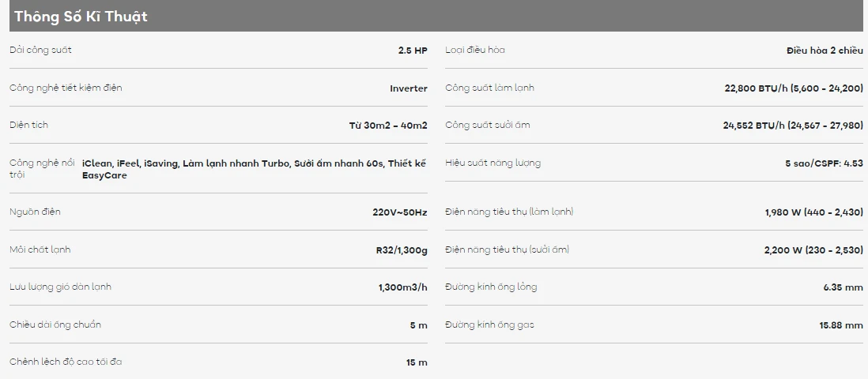Click the Chiều dài ống chuẩn label
The image size is (868, 379).
[55, 325]
